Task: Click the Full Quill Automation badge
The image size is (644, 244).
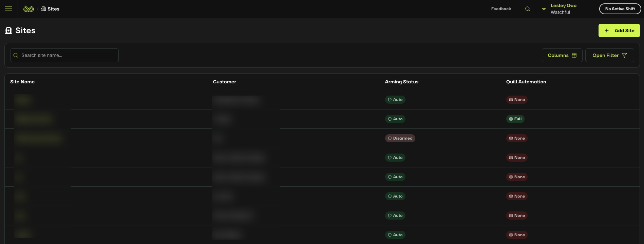Action: pyautogui.click(x=515, y=119)
